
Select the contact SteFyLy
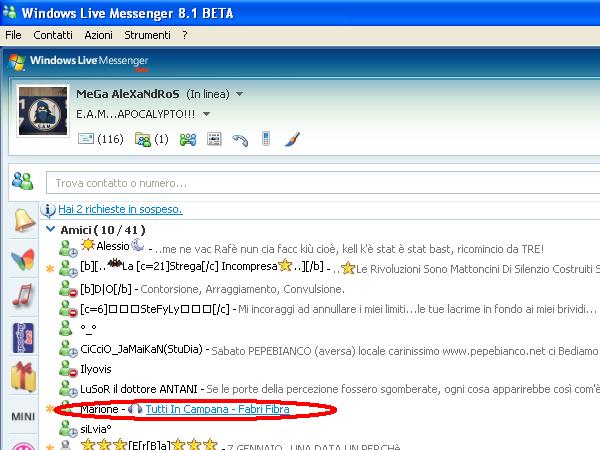click(x=155, y=309)
